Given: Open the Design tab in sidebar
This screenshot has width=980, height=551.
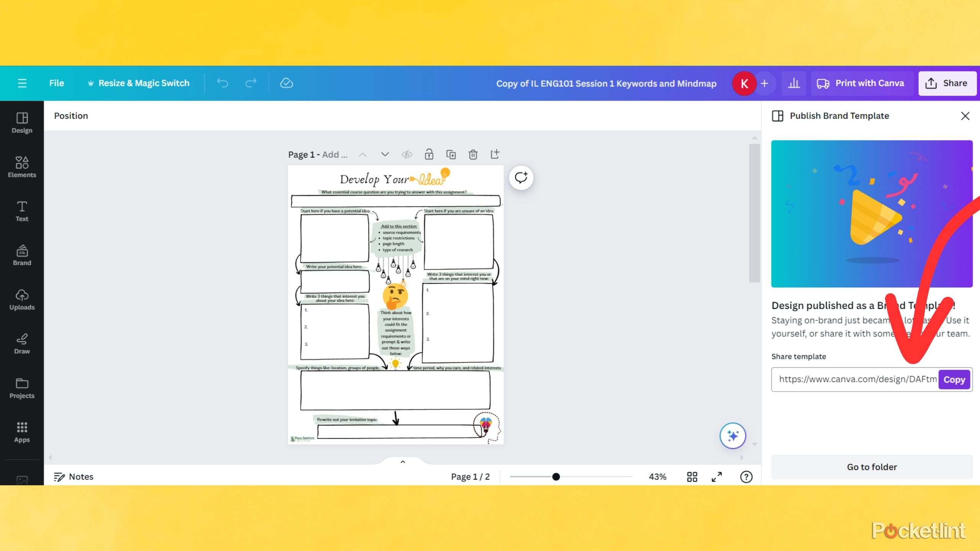Looking at the screenshot, I should (22, 123).
